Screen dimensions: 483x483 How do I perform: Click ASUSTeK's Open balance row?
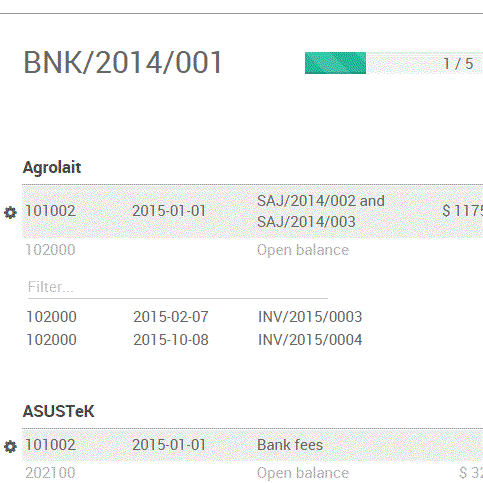pyautogui.click(x=252, y=473)
